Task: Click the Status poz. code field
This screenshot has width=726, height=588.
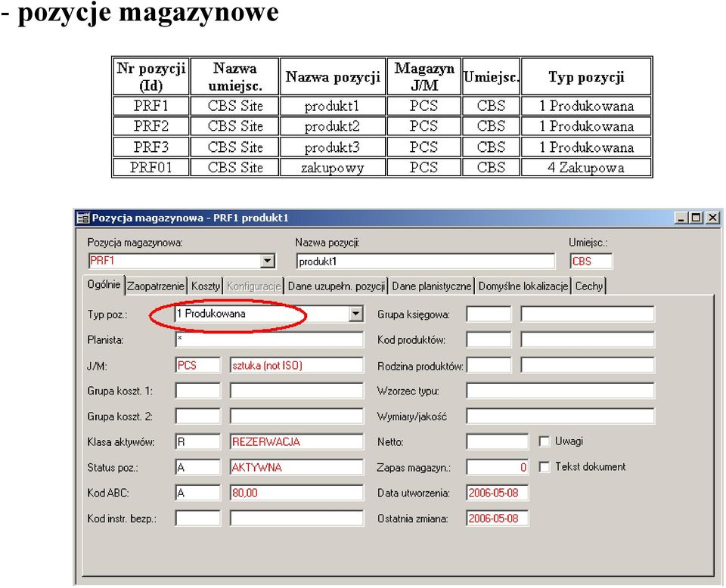Action: [197, 467]
